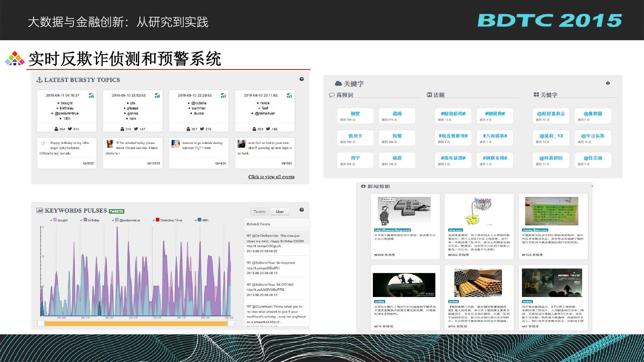
Task: Click right handle of timeline range slider
Action: point(231,323)
